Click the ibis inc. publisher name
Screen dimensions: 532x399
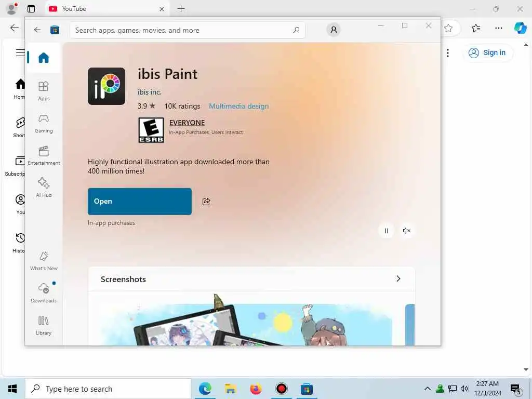click(x=149, y=92)
